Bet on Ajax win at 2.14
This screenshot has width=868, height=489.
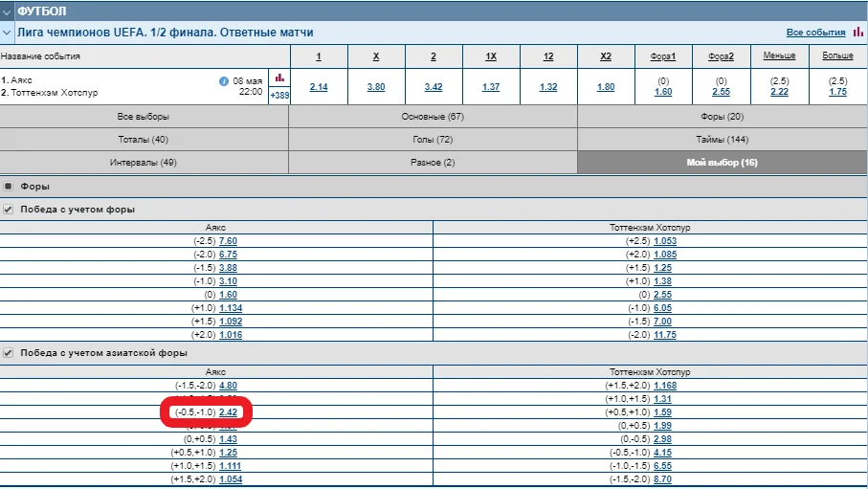(x=319, y=87)
